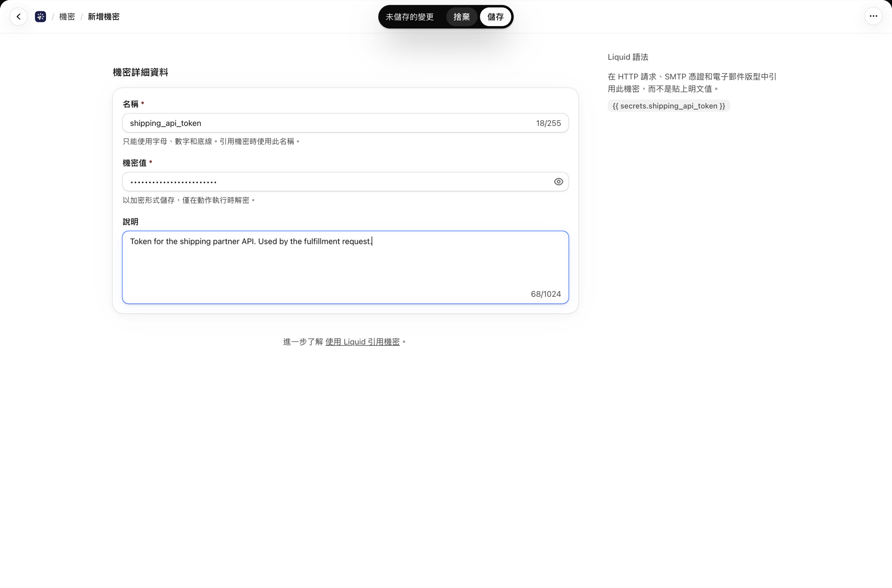Image resolution: width=892 pixels, height=588 pixels.
Task: Click into the 說明 description textarea
Action: coord(345,268)
